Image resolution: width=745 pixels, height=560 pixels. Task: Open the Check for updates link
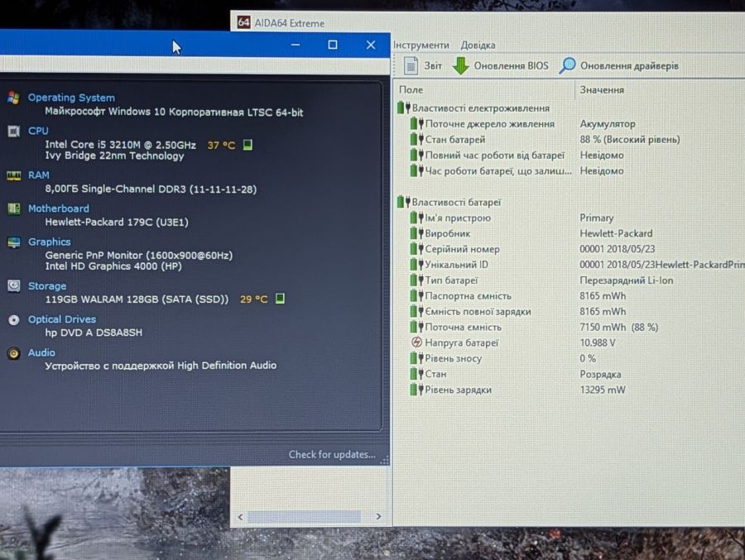click(x=332, y=455)
